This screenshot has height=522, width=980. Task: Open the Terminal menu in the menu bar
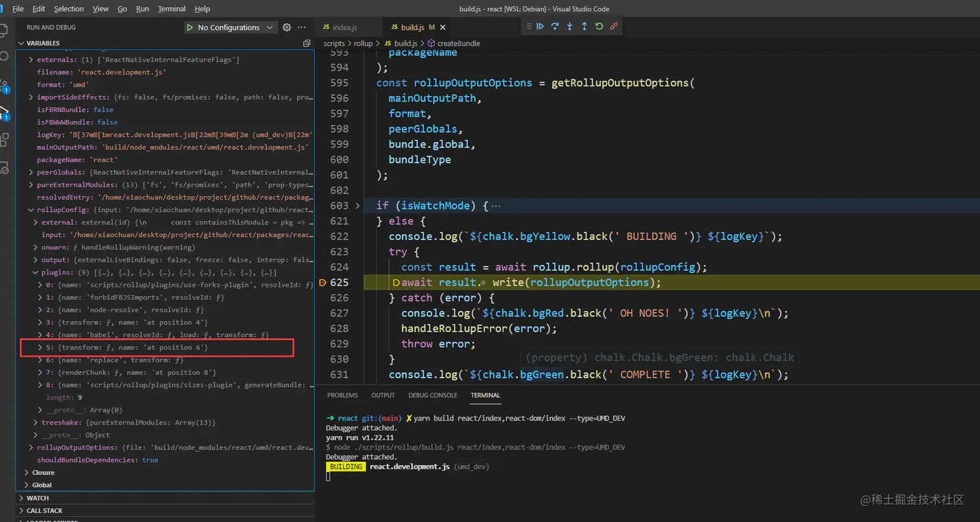171,9
